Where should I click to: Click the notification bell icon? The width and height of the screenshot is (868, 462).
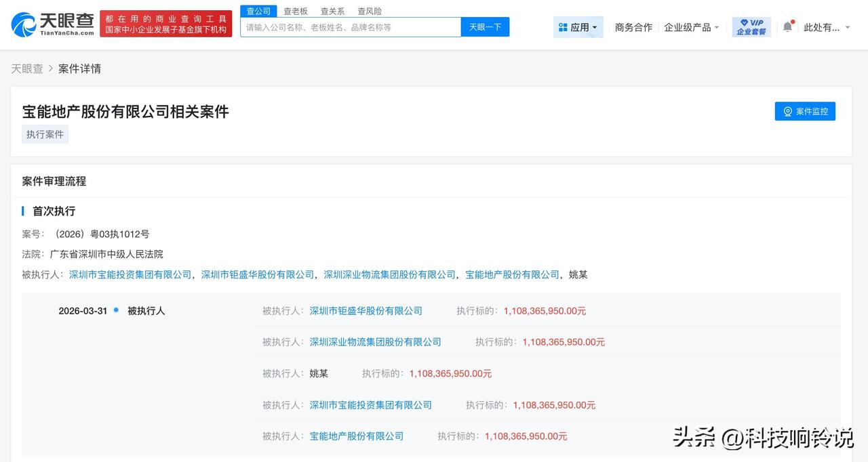786,26
